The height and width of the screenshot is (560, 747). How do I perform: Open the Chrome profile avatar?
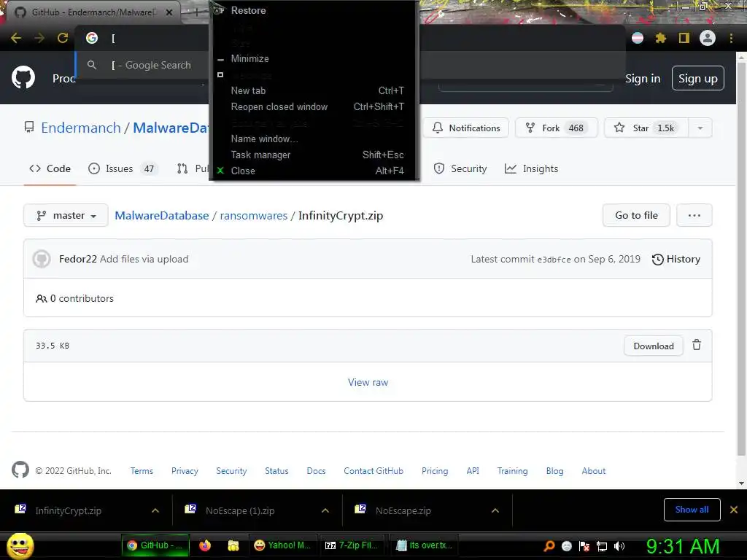point(708,38)
